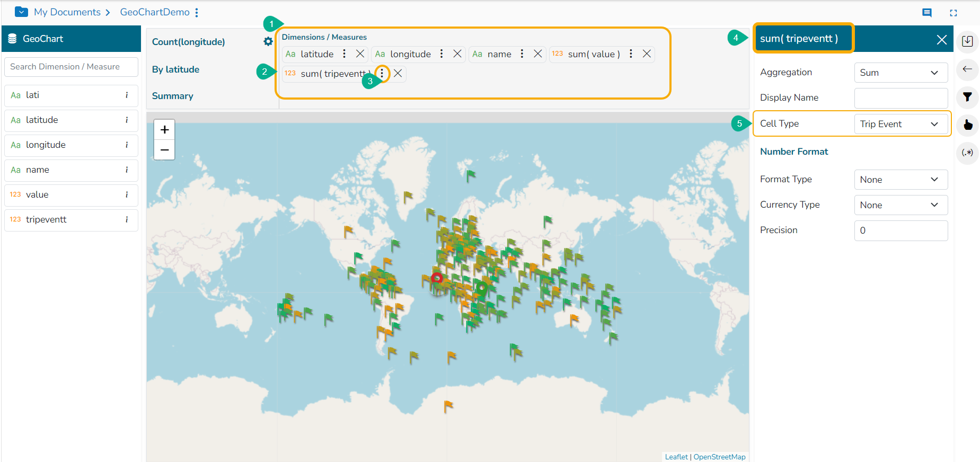This screenshot has width=980, height=462.
Task: Click the settings gear next to Count(longitude)
Action: (268, 41)
